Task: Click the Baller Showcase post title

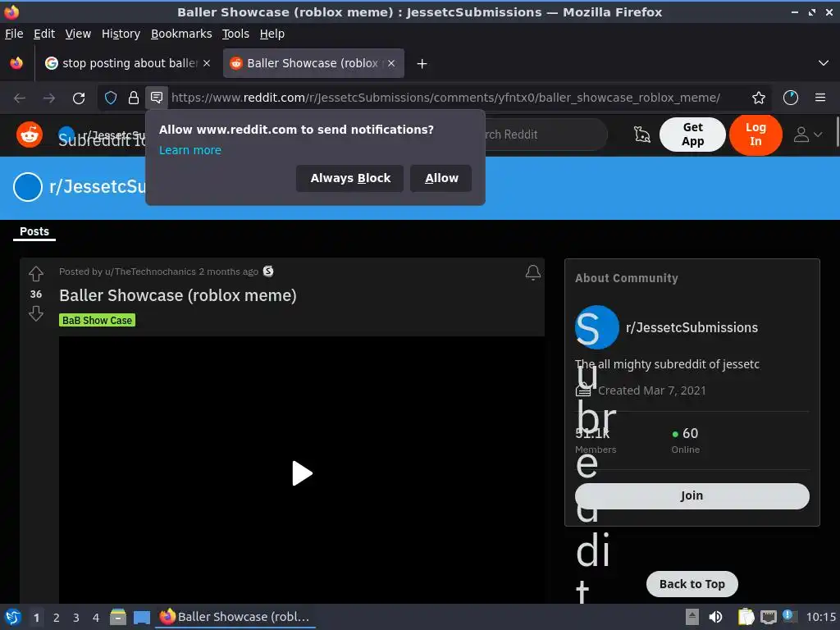Action: 178,295
